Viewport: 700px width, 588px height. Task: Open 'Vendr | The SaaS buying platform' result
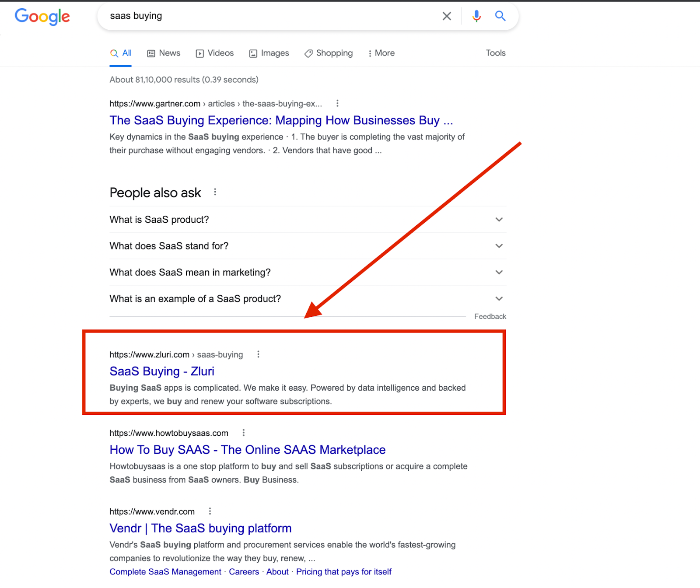pos(200,528)
